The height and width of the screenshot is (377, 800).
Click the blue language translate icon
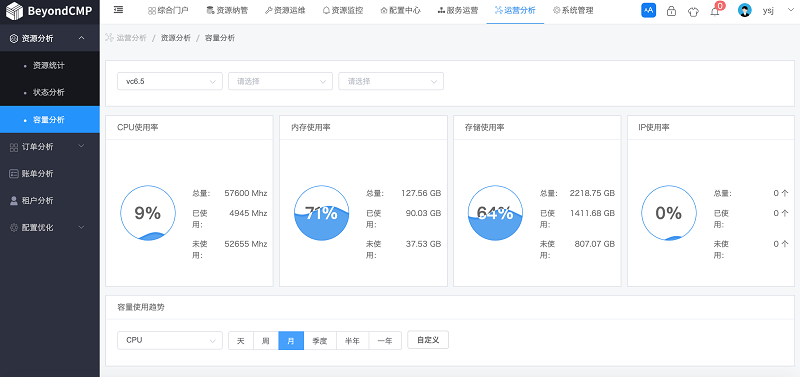click(648, 10)
